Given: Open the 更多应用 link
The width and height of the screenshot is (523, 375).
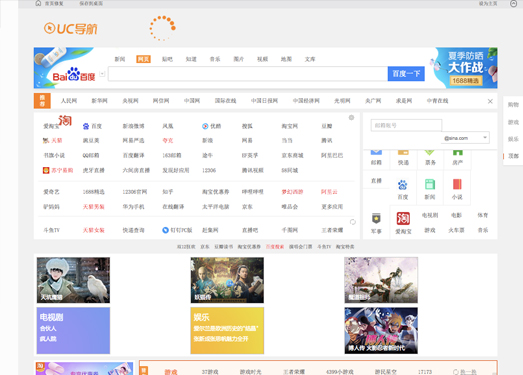Looking at the screenshot, I should pos(332,207).
